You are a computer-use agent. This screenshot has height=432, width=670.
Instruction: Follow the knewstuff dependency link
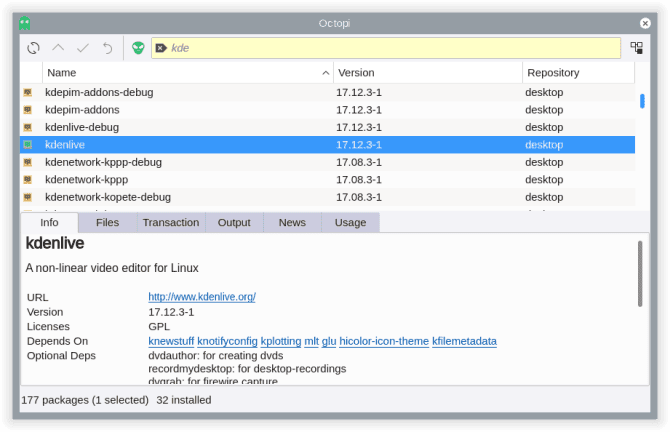coord(171,341)
